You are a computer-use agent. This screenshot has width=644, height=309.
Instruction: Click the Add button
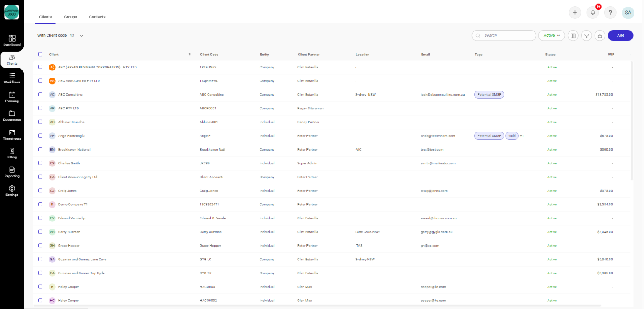coord(621,36)
